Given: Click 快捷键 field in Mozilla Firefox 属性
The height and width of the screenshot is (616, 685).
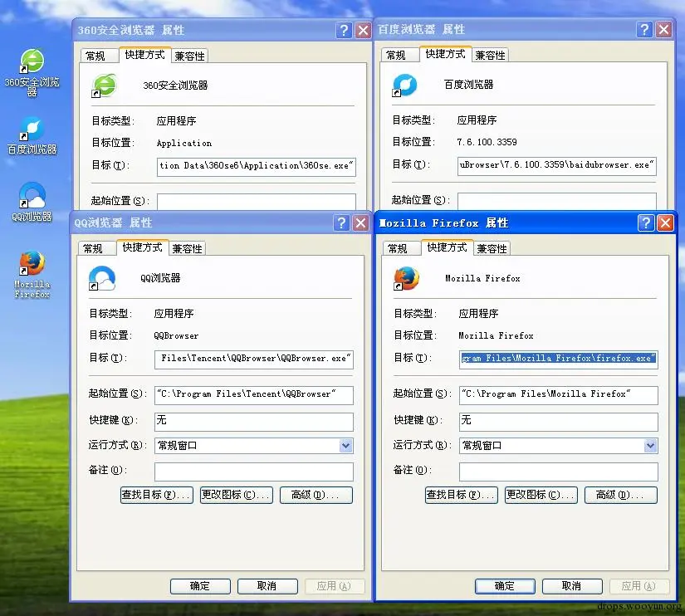Looking at the screenshot, I should click(x=558, y=422).
